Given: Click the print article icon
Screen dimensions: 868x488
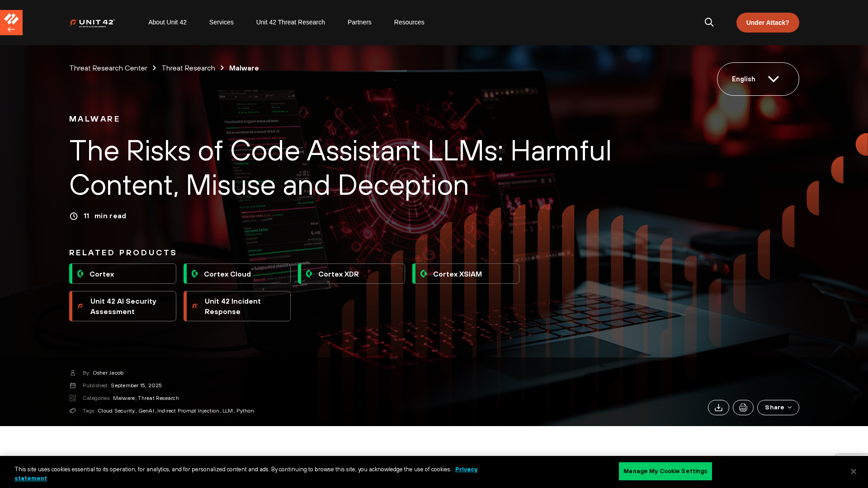Looking at the screenshot, I should (x=743, y=408).
